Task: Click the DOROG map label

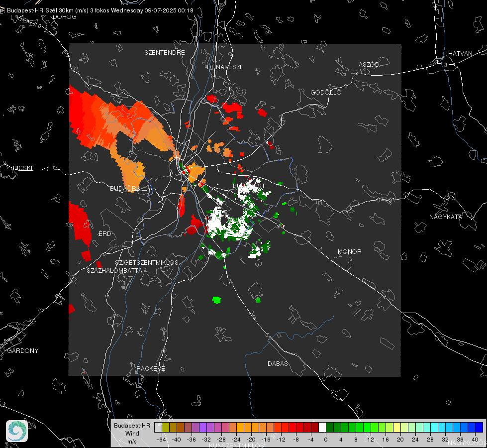Action: (65, 17)
